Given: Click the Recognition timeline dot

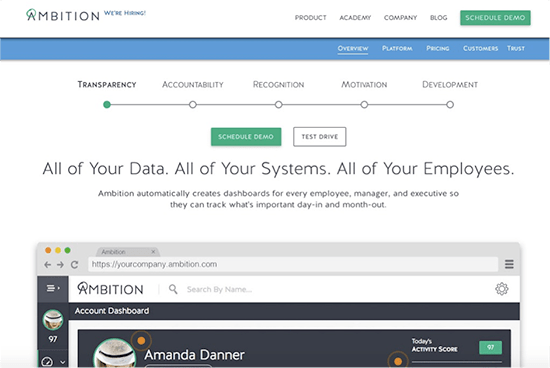Looking at the screenshot, I should [x=279, y=105].
